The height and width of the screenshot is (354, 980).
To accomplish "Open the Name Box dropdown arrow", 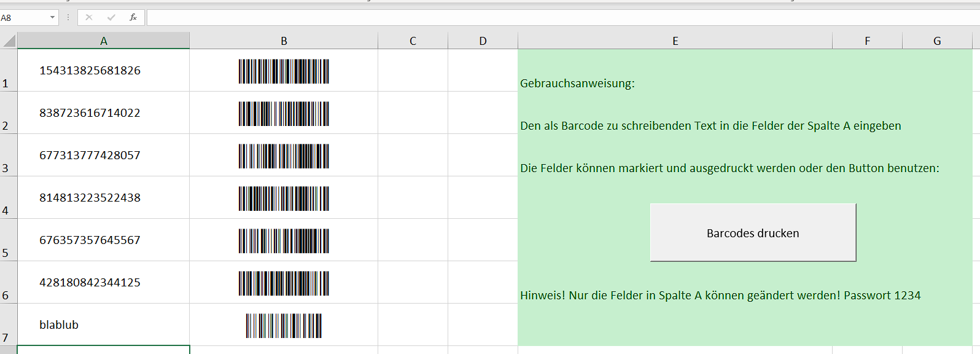I will point(52,18).
